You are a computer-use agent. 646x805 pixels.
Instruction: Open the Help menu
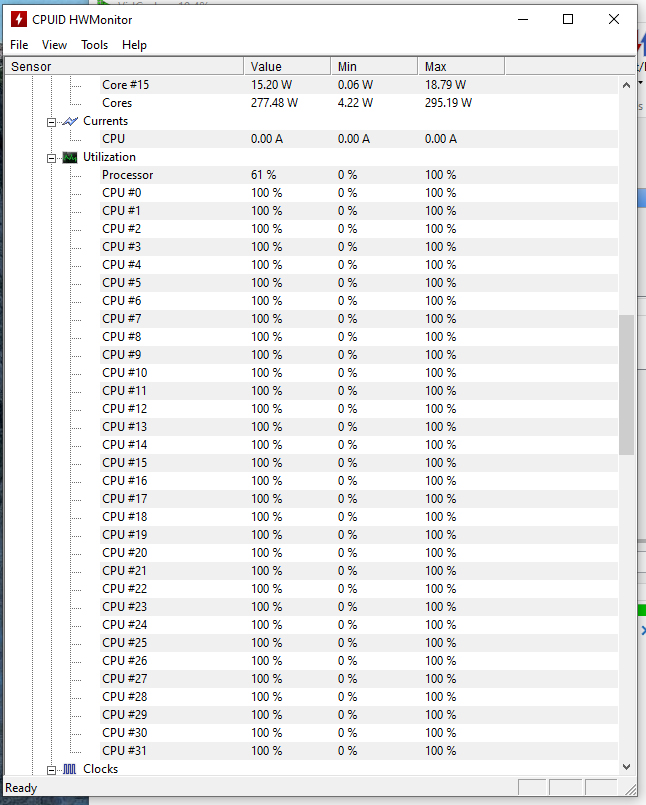tap(134, 45)
